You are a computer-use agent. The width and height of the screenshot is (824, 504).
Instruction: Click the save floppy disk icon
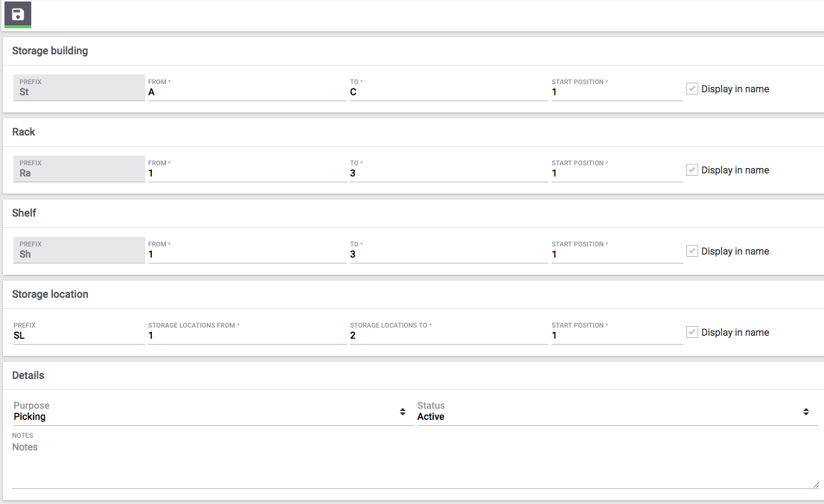pos(18,14)
